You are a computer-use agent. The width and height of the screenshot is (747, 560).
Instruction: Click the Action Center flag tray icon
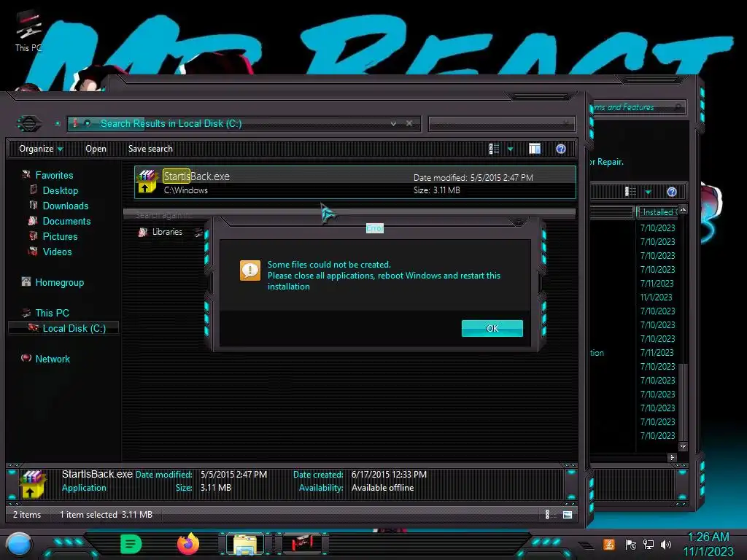(631, 544)
